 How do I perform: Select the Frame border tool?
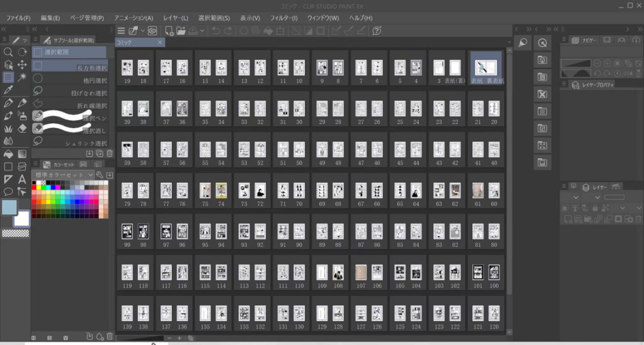[x=22, y=167]
